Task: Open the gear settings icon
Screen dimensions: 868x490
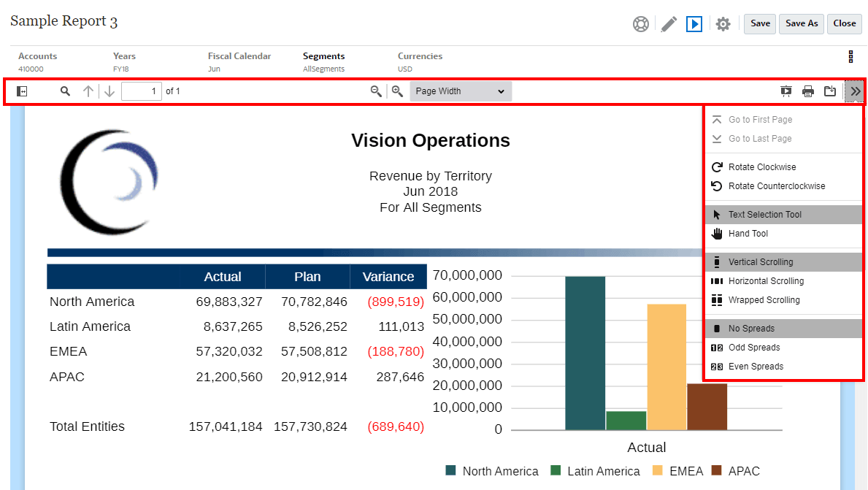Action: pyautogui.click(x=723, y=24)
